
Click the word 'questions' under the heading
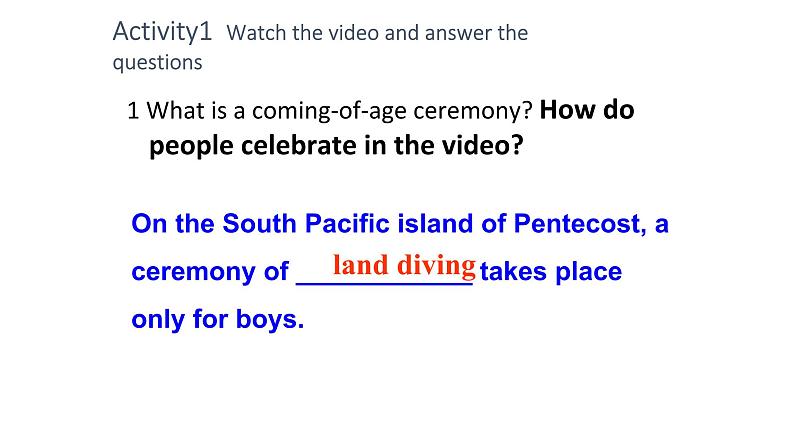[157, 62]
